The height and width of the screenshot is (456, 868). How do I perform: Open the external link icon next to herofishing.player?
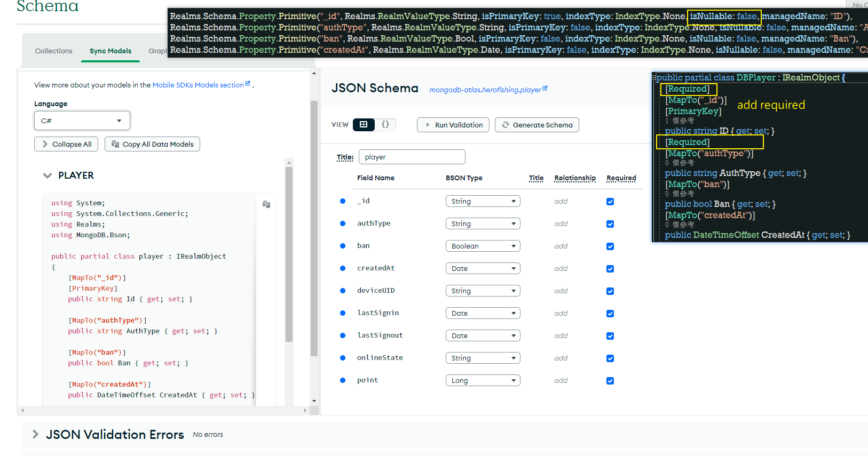[545, 89]
